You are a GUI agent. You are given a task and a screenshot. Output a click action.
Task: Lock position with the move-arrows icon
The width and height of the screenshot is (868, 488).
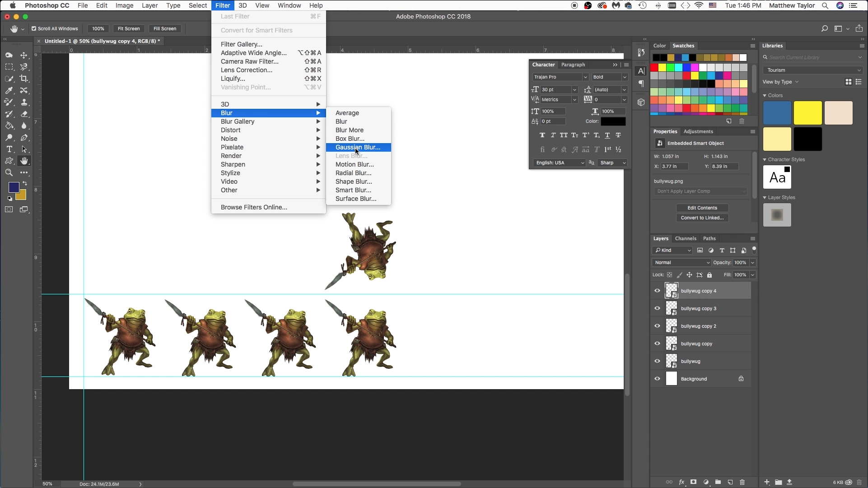click(689, 275)
